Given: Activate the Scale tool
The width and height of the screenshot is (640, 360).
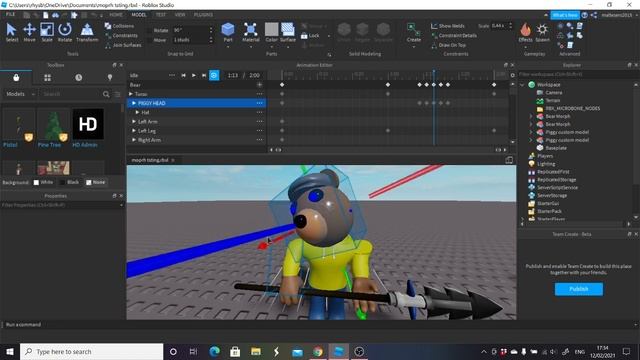Looking at the screenshot, I should click(x=47, y=32).
